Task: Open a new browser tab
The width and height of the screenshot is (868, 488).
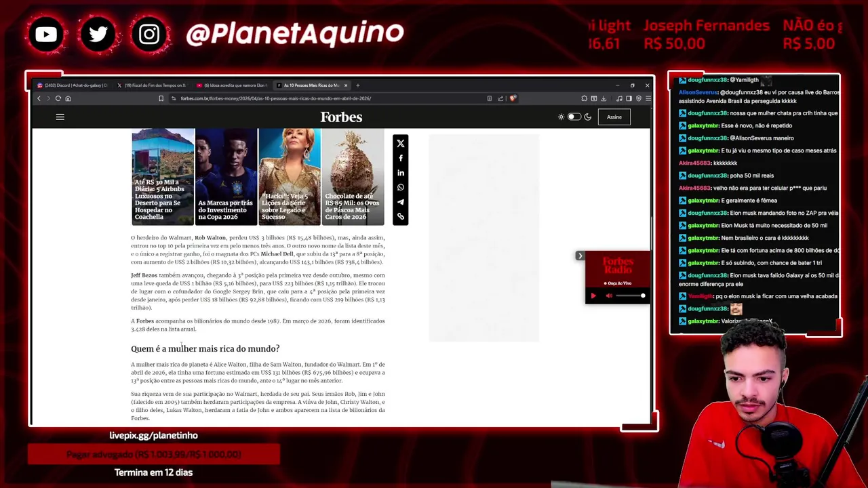Action: [358, 85]
